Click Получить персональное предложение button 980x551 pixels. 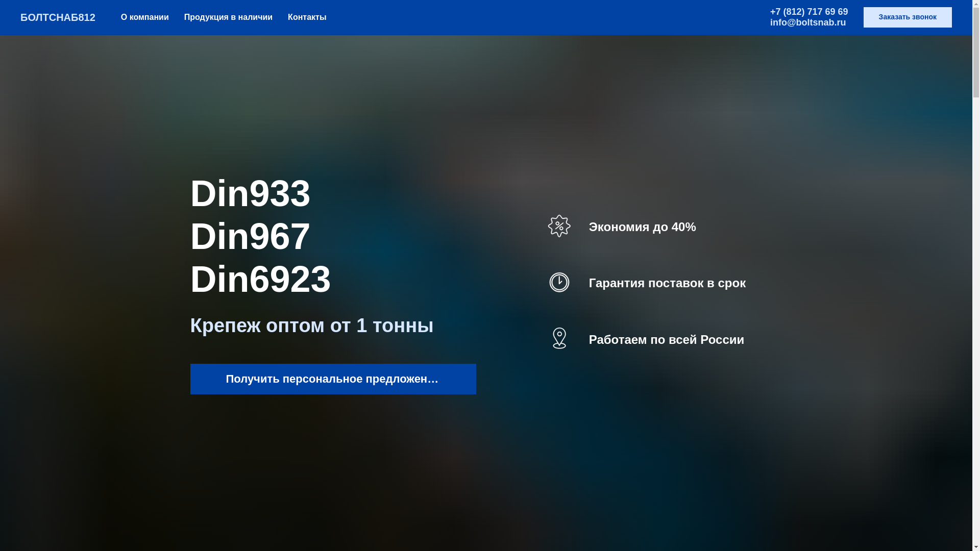click(333, 379)
